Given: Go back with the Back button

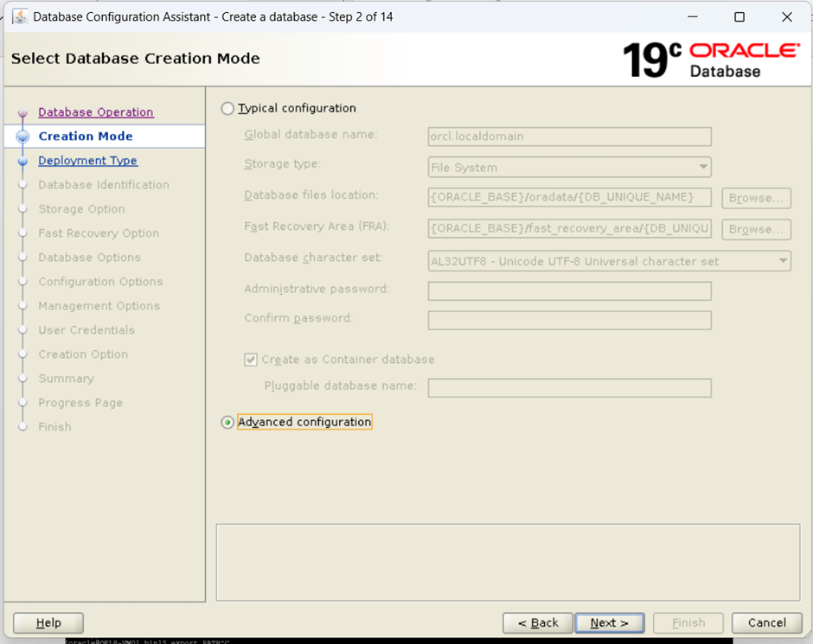Looking at the screenshot, I should coord(537,622).
